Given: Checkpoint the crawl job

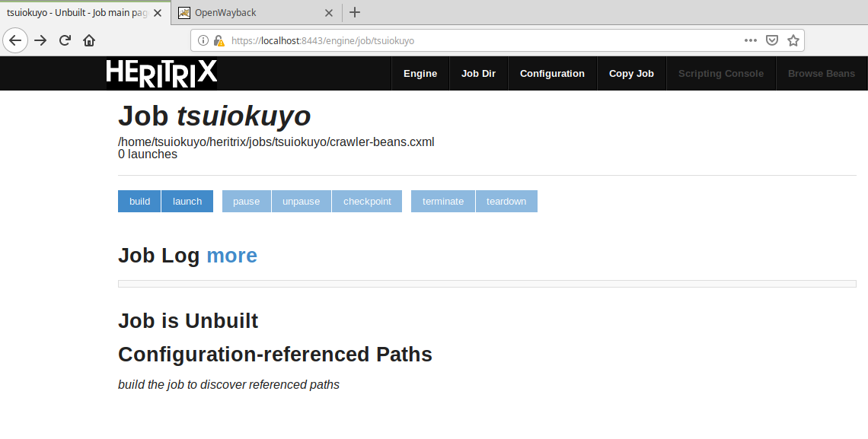Looking at the screenshot, I should (x=366, y=201).
